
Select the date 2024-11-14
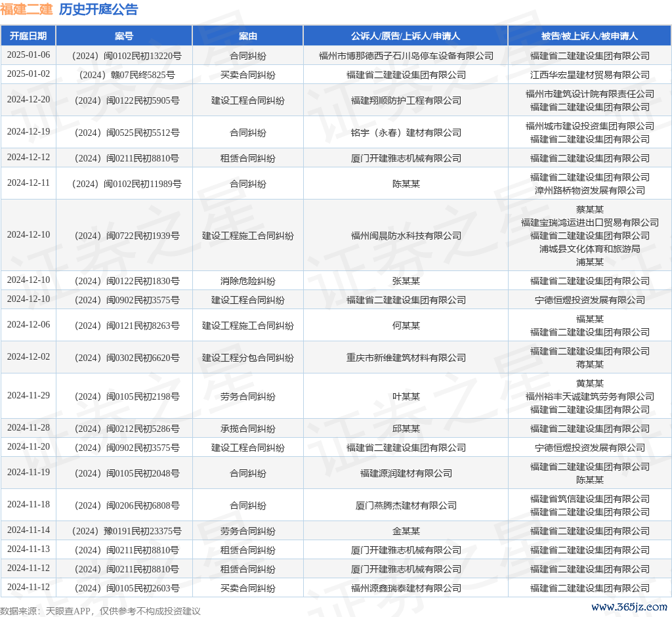[x=28, y=530]
